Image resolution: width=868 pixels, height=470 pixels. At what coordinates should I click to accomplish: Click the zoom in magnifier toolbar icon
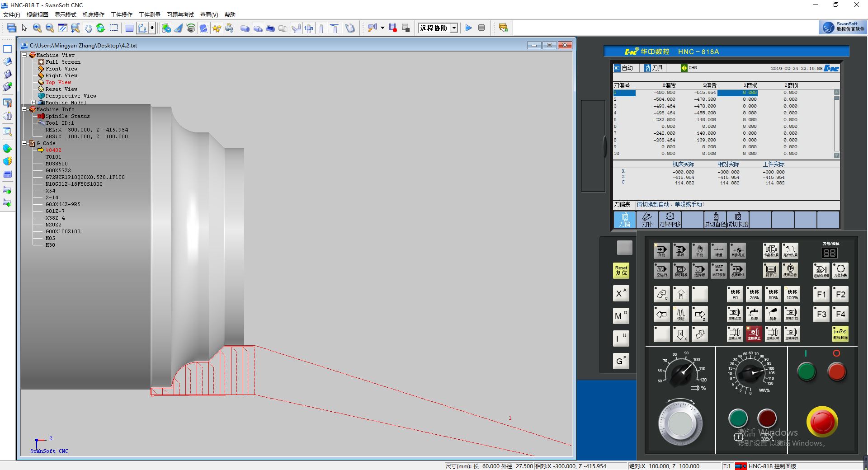(37, 28)
